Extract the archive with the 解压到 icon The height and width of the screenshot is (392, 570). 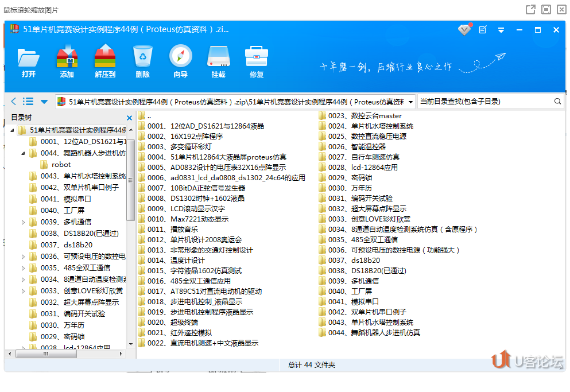point(104,61)
